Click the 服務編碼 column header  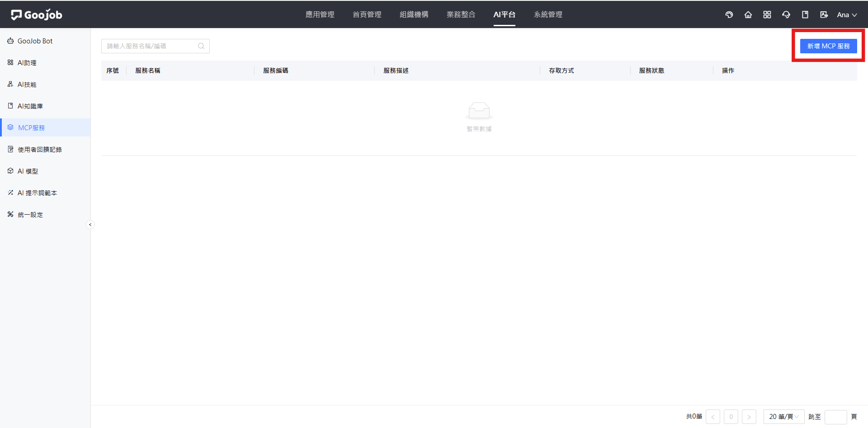(276, 71)
